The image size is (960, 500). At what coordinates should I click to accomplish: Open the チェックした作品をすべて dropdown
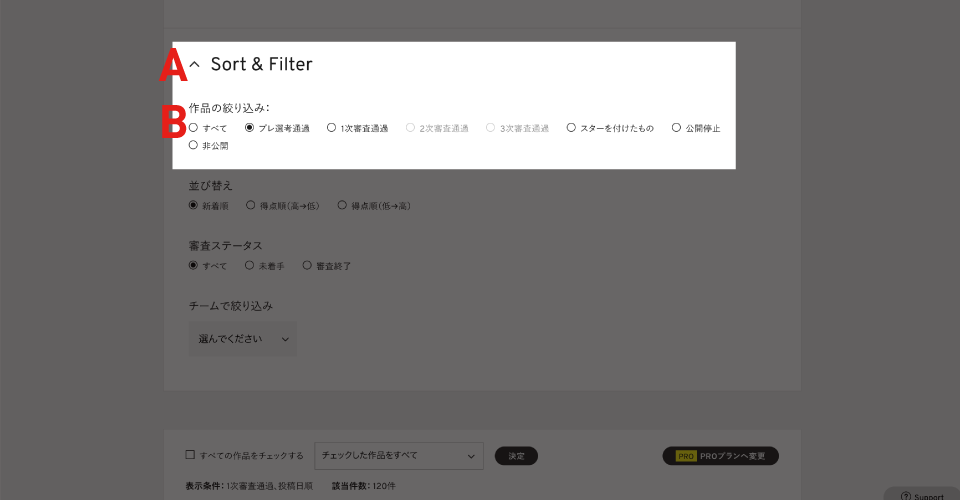[x=399, y=456]
